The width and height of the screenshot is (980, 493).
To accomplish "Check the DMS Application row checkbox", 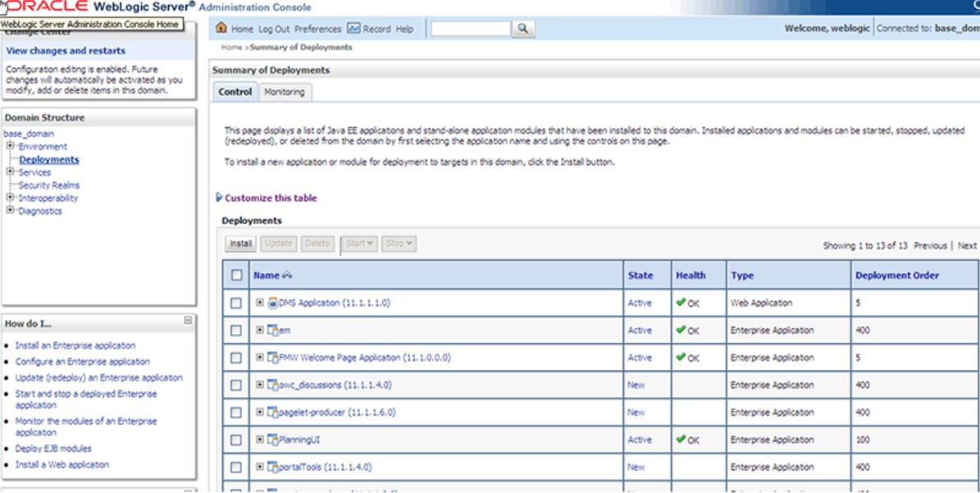I will click(x=235, y=303).
